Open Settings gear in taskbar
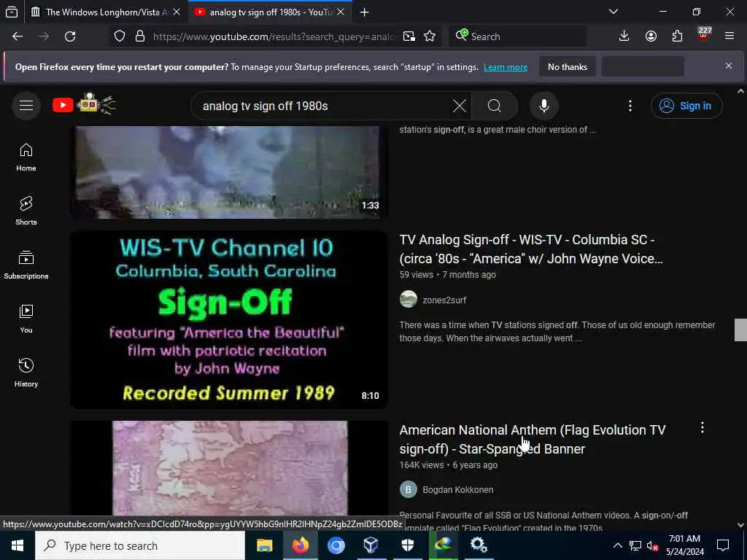 pyautogui.click(x=479, y=545)
